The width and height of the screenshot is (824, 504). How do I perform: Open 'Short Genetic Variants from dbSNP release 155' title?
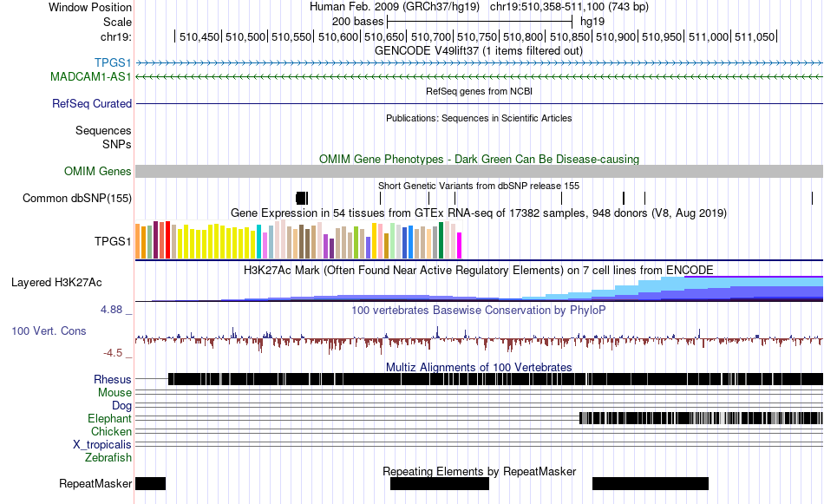point(479,186)
